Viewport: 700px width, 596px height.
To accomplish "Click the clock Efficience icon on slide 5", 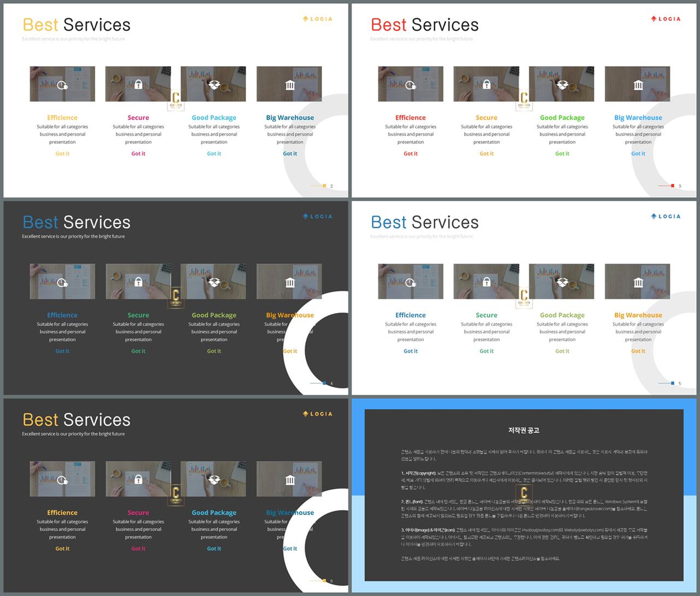I will [x=411, y=282].
